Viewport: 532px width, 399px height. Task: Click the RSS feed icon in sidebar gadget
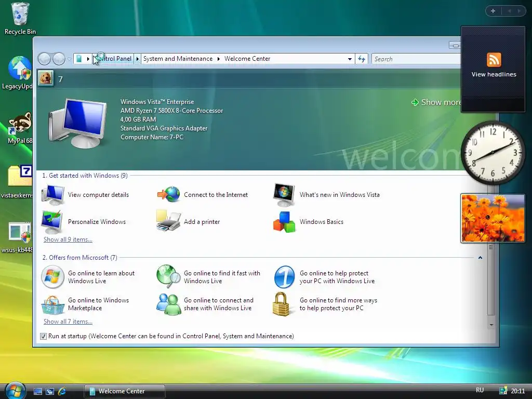click(494, 60)
